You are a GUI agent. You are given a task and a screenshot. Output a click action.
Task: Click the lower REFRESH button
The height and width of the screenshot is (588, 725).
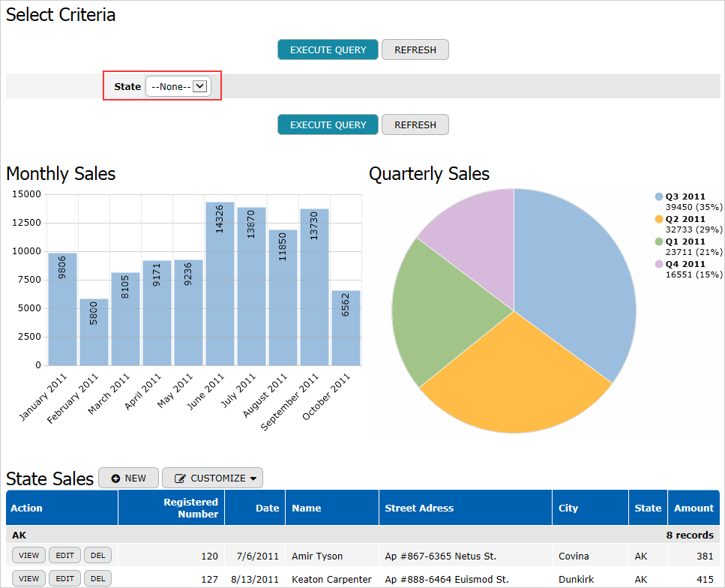pos(415,125)
